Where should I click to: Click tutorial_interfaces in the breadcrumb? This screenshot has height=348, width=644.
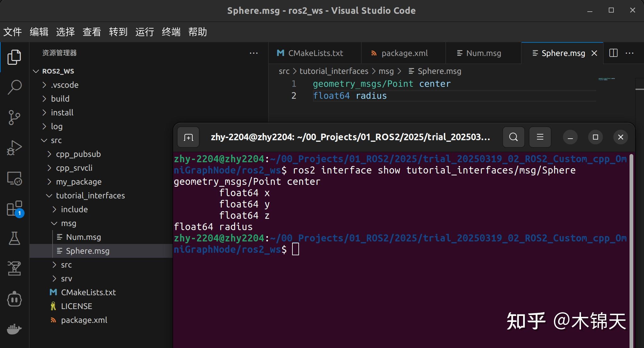(x=334, y=71)
